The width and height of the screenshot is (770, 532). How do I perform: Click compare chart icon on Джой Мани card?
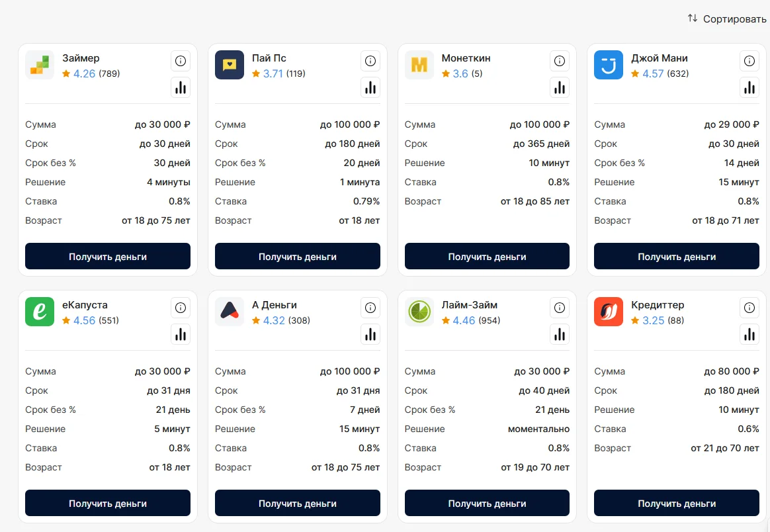[749, 87]
